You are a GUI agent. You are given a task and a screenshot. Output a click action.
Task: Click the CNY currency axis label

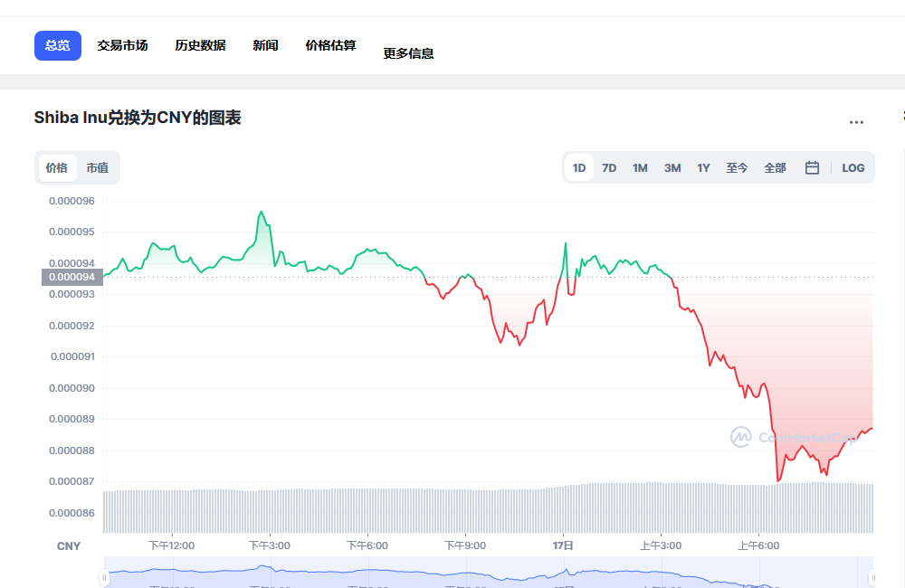[68, 545]
